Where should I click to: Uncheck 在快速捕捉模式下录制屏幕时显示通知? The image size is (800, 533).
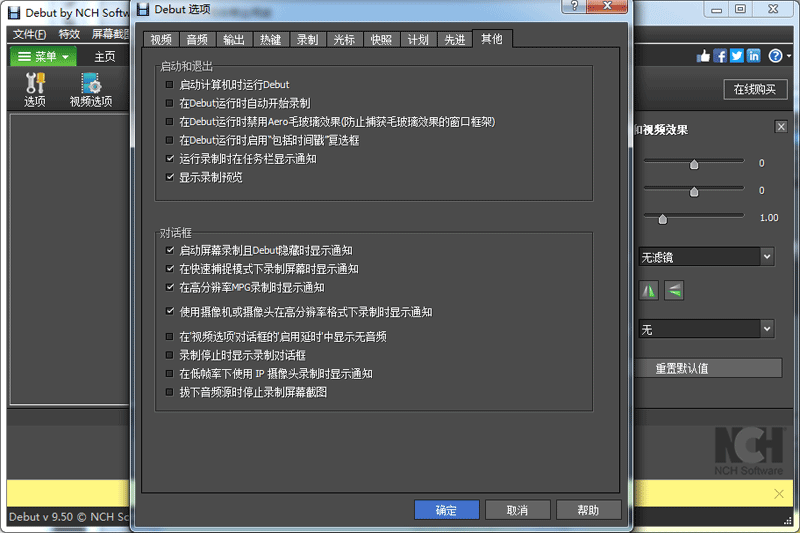[170, 268]
